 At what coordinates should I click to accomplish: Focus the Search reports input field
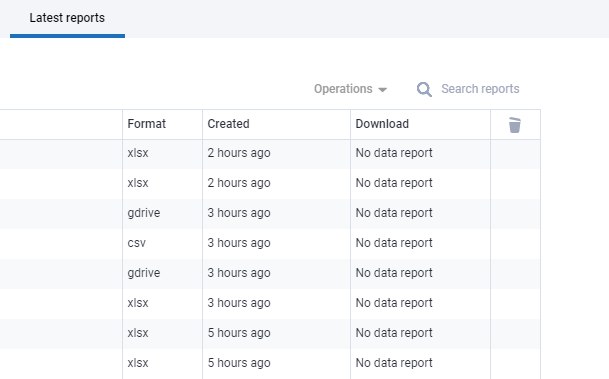[480, 89]
